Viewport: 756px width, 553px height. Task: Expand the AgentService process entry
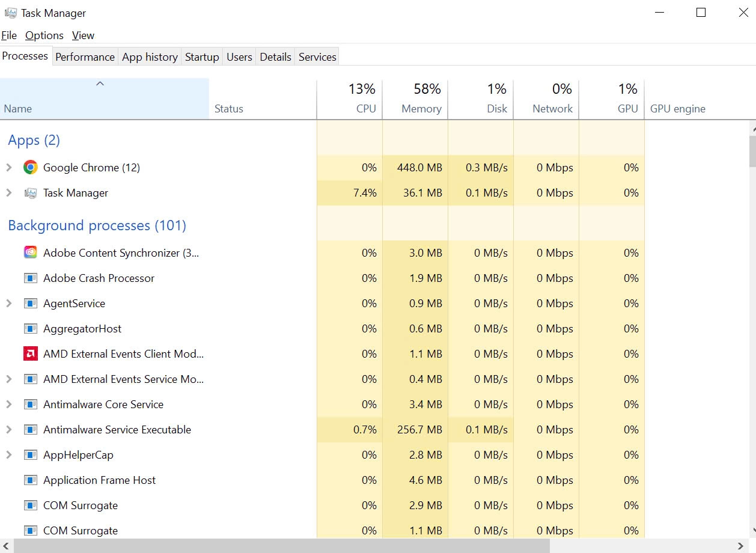tap(9, 304)
